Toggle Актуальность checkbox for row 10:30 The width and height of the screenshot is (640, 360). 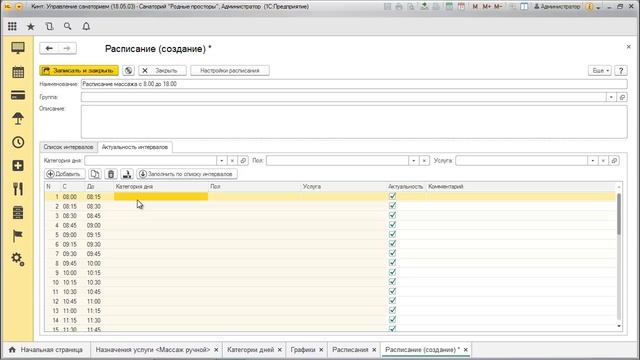click(393, 291)
